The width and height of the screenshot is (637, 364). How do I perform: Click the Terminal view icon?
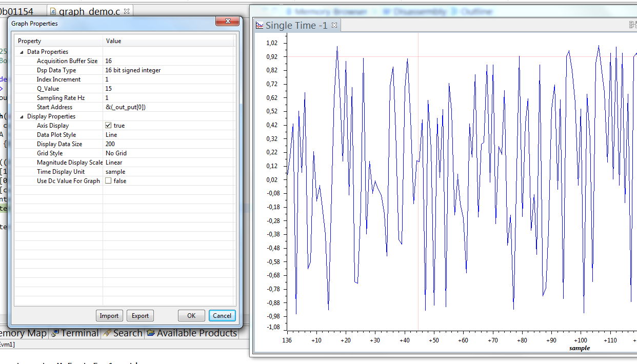pos(56,333)
